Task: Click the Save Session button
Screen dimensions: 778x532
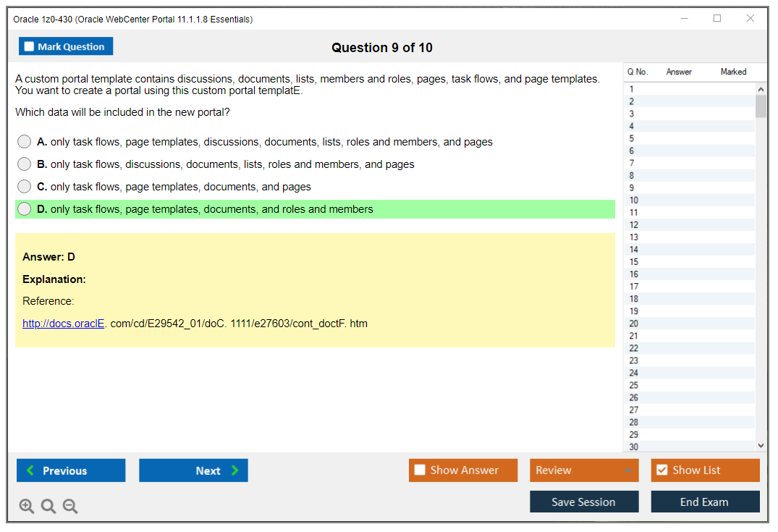Action: coord(584,502)
